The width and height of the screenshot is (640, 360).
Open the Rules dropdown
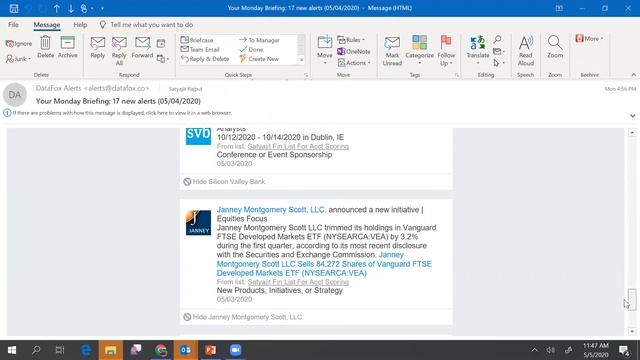coord(351,40)
